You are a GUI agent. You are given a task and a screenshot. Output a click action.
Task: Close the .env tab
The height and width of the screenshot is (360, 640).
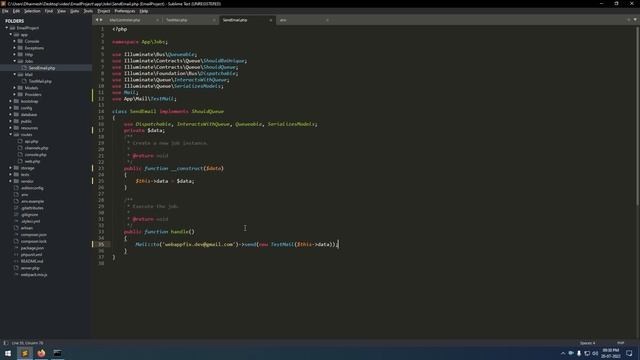[x=327, y=20]
